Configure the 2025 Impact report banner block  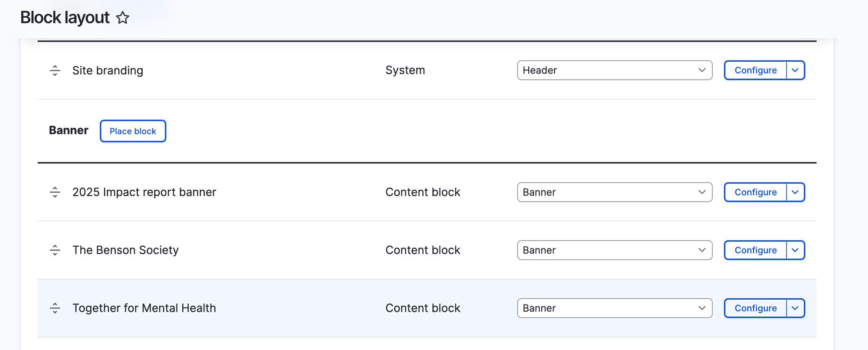point(755,192)
